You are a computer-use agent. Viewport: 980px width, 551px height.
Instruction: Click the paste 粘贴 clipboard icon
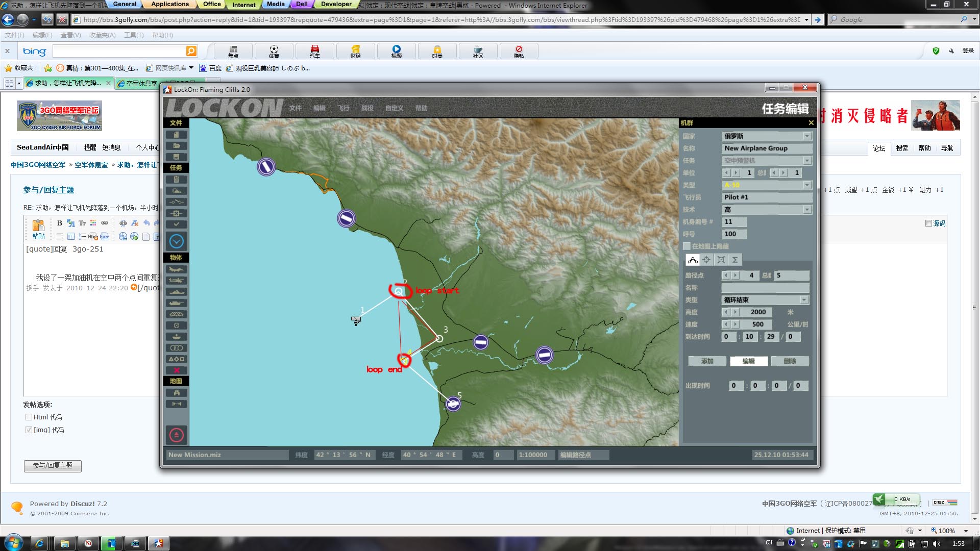click(38, 229)
